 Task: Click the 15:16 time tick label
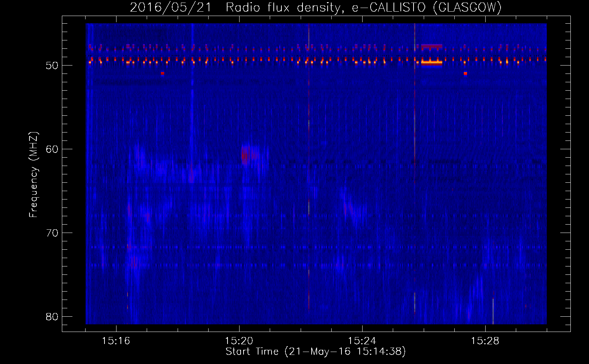[x=116, y=341]
